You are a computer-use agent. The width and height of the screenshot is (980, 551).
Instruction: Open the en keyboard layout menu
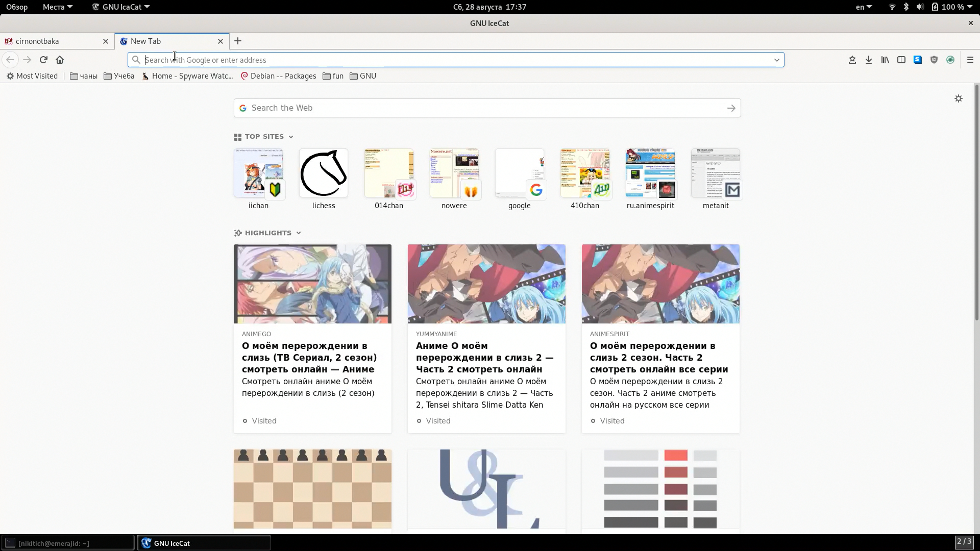tap(864, 7)
